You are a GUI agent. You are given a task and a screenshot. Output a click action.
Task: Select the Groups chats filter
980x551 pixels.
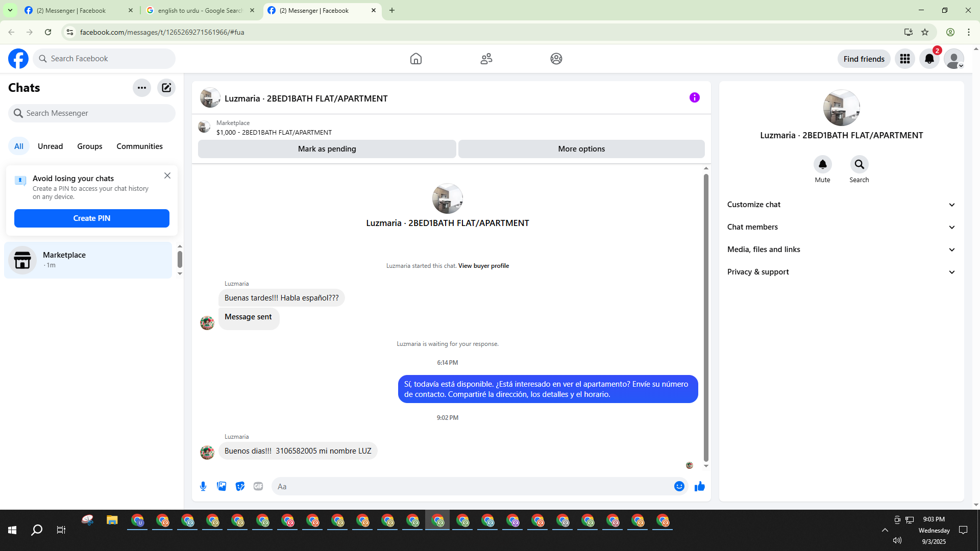pos(90,146)
